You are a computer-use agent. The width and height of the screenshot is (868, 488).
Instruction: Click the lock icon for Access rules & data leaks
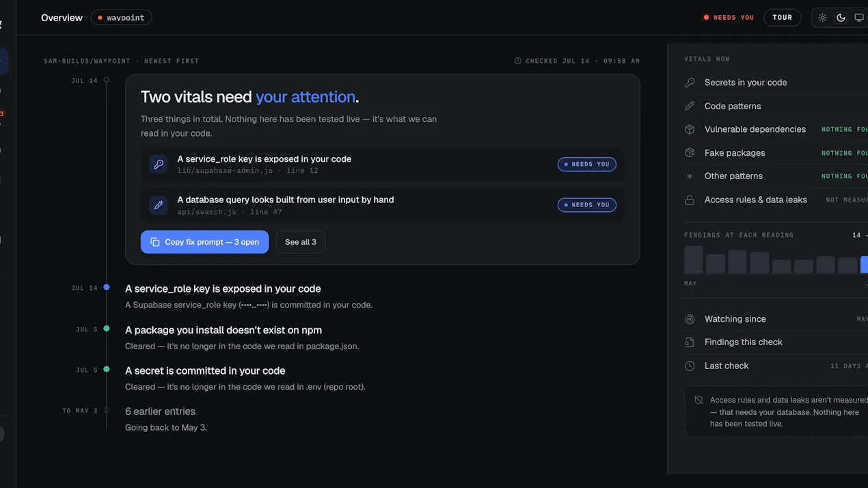tap(690, 200)
